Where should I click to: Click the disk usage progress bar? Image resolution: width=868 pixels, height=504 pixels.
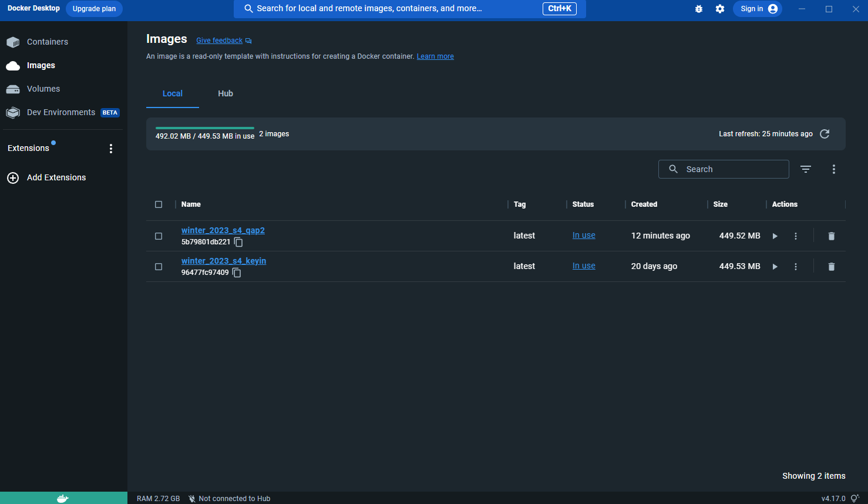click(x=204, y=127)
